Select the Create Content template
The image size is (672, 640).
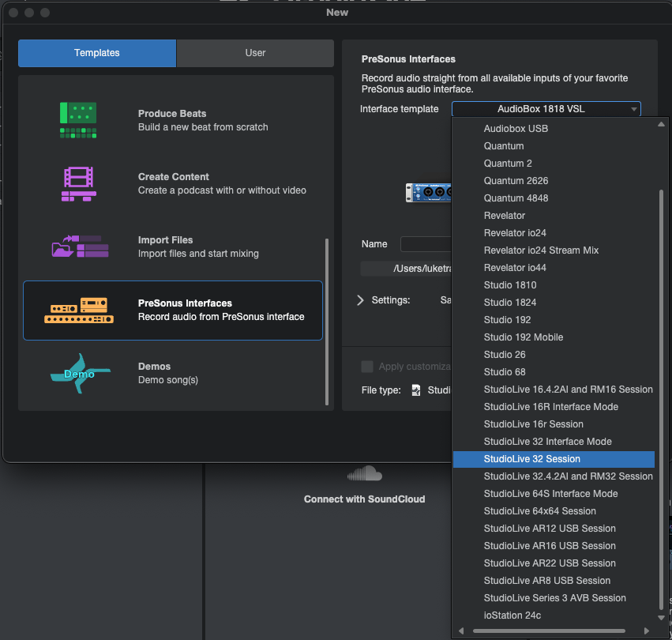pyautogui.click(x=173, y=183)
